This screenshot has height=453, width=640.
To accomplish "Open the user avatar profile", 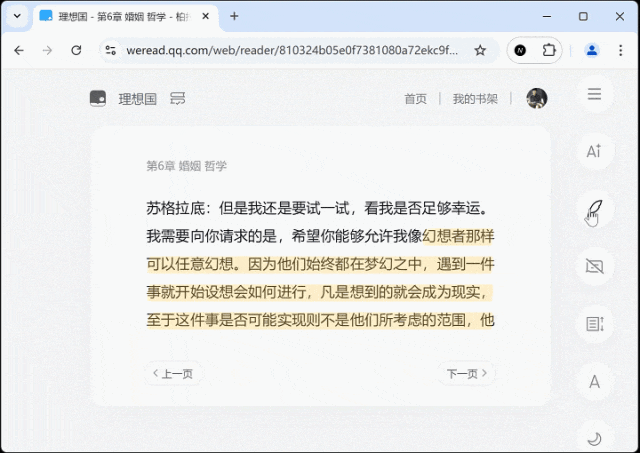I will [x=537, y=98].
